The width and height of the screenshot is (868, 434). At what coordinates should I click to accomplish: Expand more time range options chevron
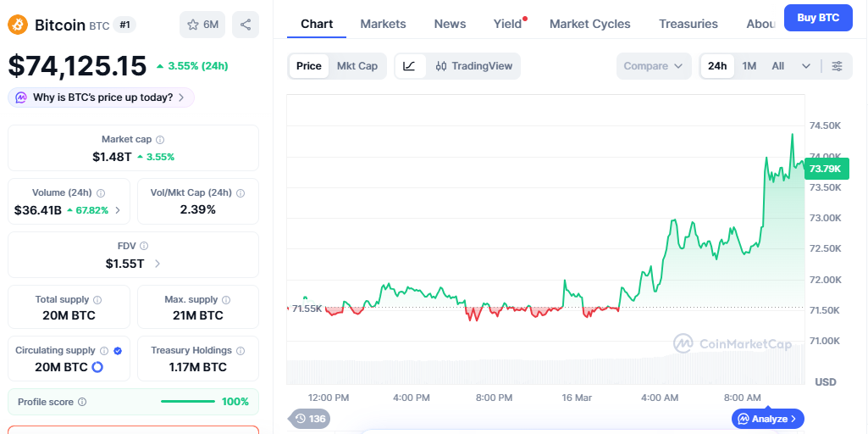click(x=806, y=66)
